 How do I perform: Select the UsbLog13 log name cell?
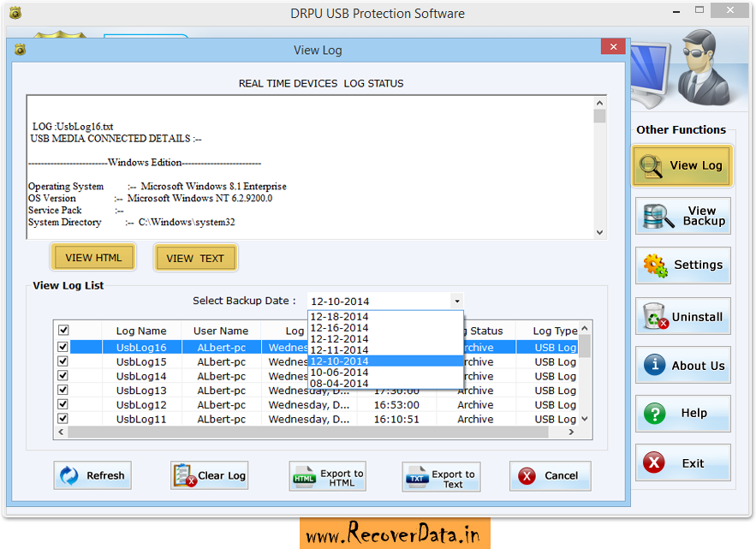point(141,391)
